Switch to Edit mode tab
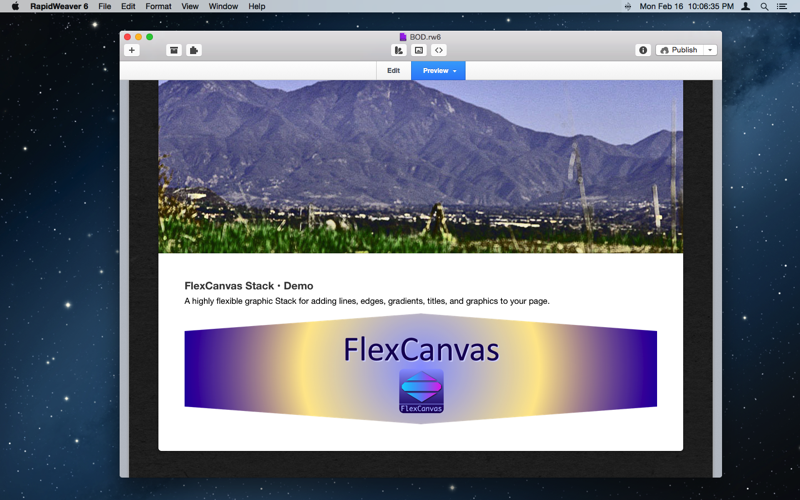Image resolution: width=800 pixels, height=500 pixels. 393,70
